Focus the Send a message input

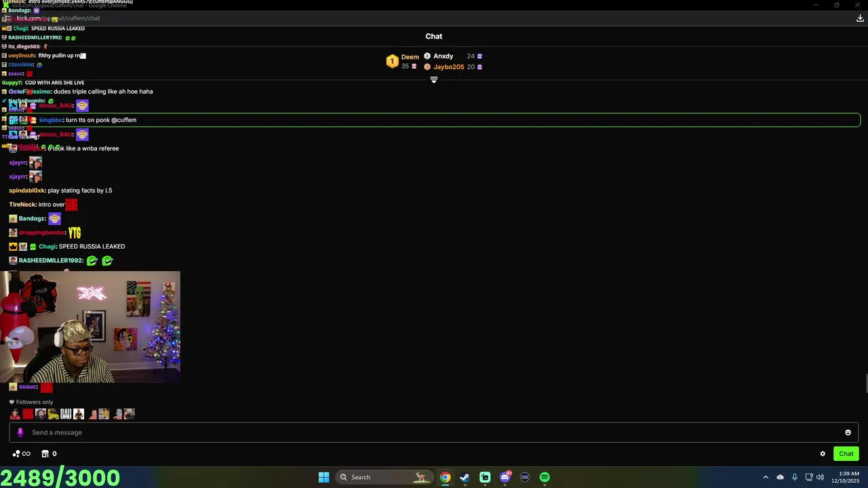[434, 432]
